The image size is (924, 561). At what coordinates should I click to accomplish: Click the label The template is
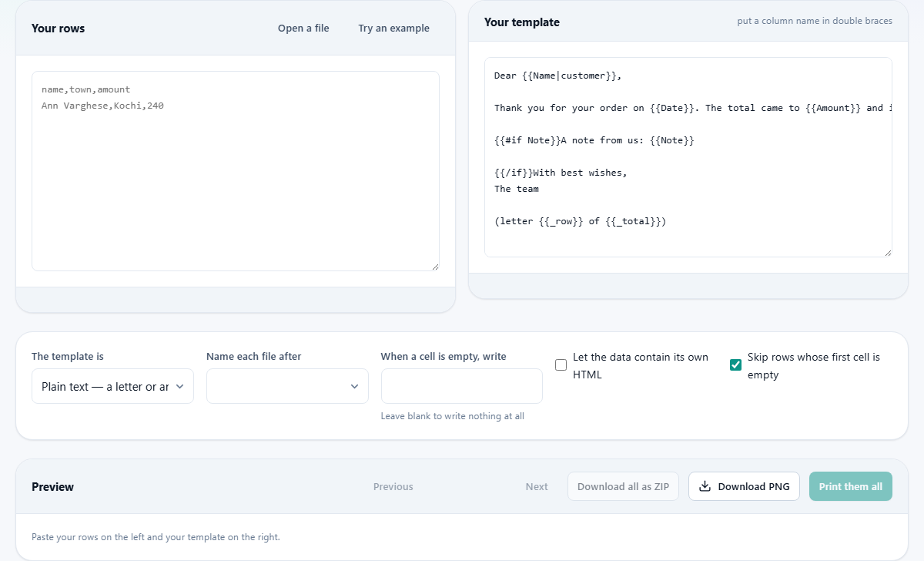pyautogui.click(x=68, y=357)
